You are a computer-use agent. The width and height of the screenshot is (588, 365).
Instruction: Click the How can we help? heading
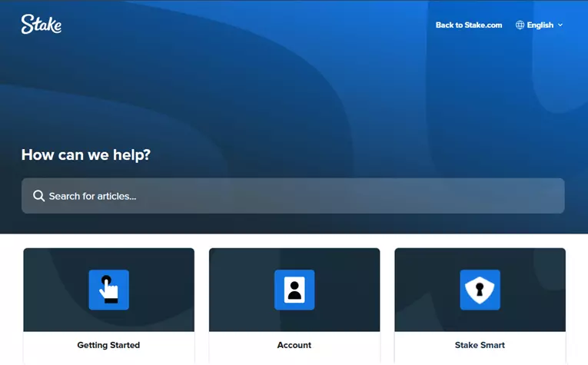tap(86, 154)
